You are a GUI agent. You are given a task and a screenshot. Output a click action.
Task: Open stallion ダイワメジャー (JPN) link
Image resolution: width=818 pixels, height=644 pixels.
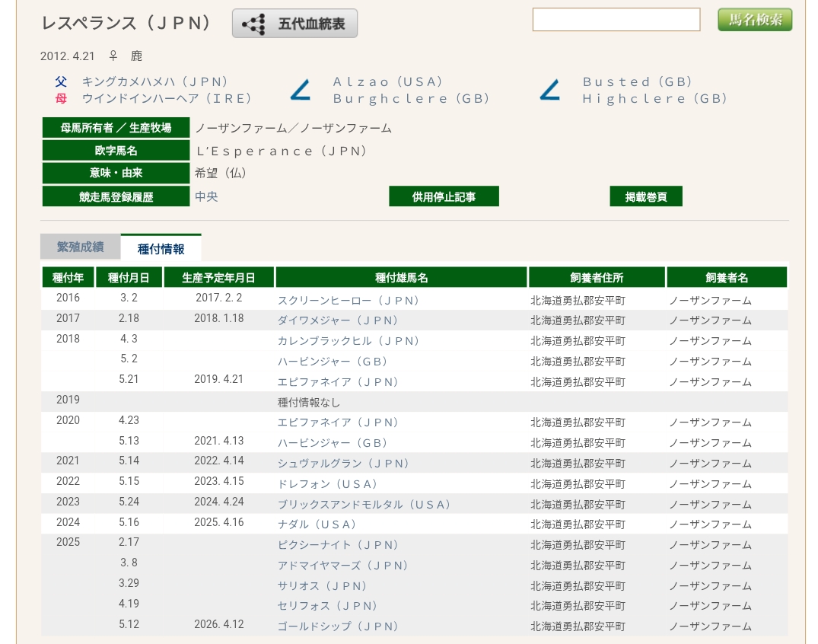coord(337,320)
